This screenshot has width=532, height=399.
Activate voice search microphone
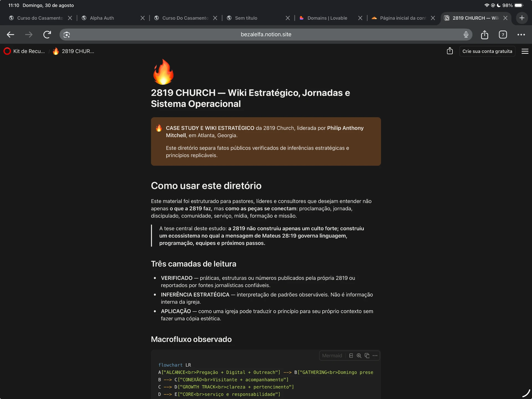pyautogui.click(x=466, y=35)
